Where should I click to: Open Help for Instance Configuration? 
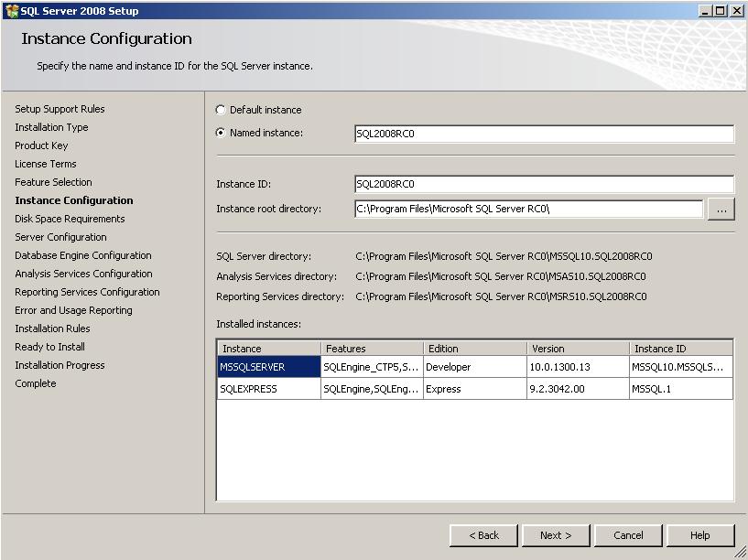(x=700, y=535)
